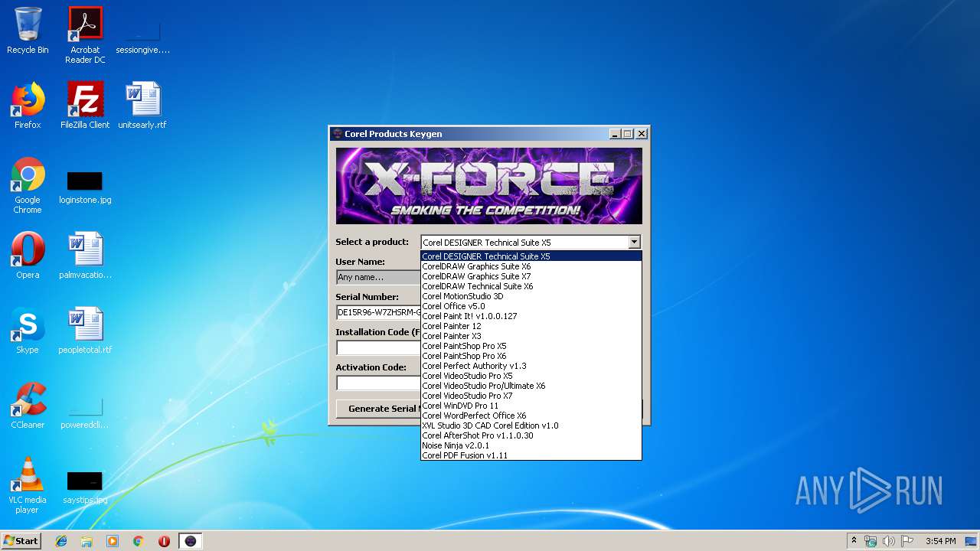Click the X-Force banner image
Viewport: 980px width, 551px height.
pos(489,186)
